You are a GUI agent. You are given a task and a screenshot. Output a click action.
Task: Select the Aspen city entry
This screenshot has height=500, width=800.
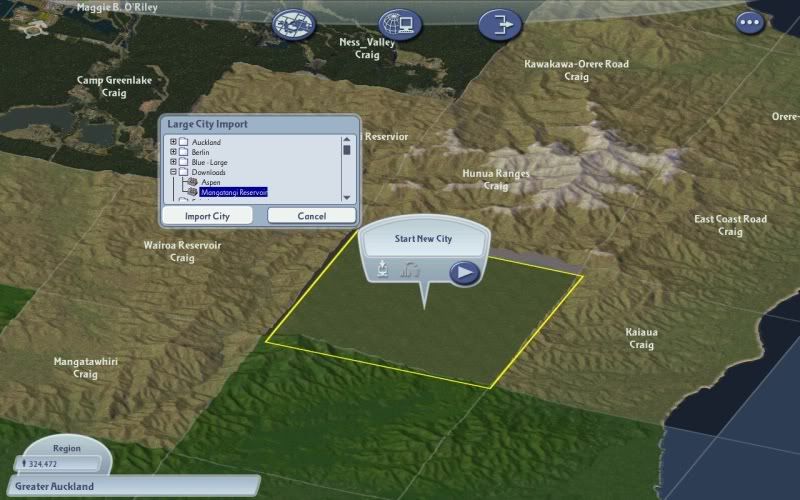click(211, 182)
